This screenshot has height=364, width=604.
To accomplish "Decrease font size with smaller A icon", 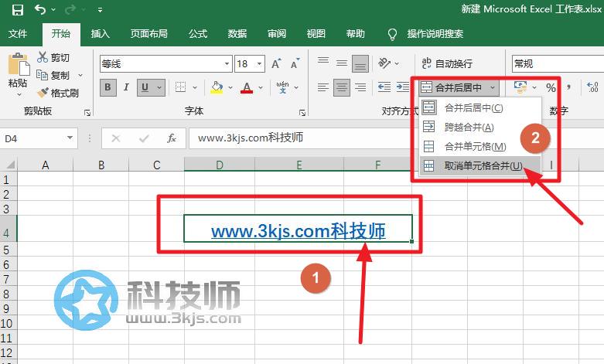I will coord(295,63).
